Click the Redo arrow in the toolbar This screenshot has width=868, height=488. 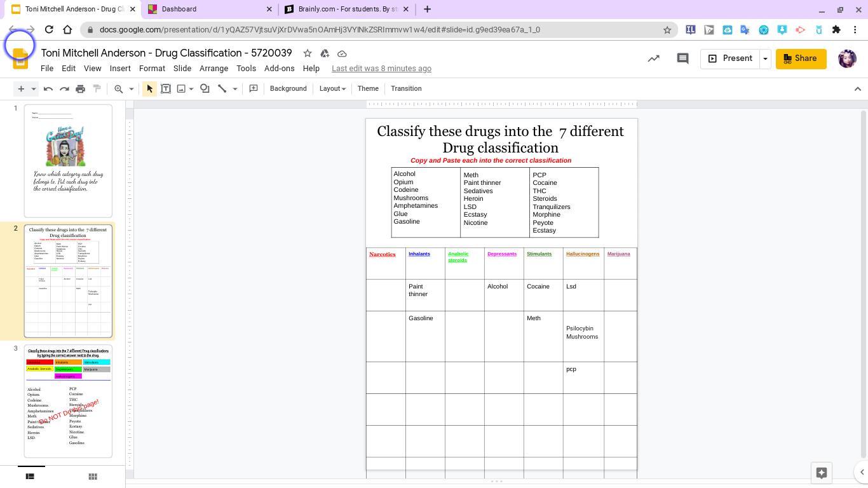coord(64,89)
